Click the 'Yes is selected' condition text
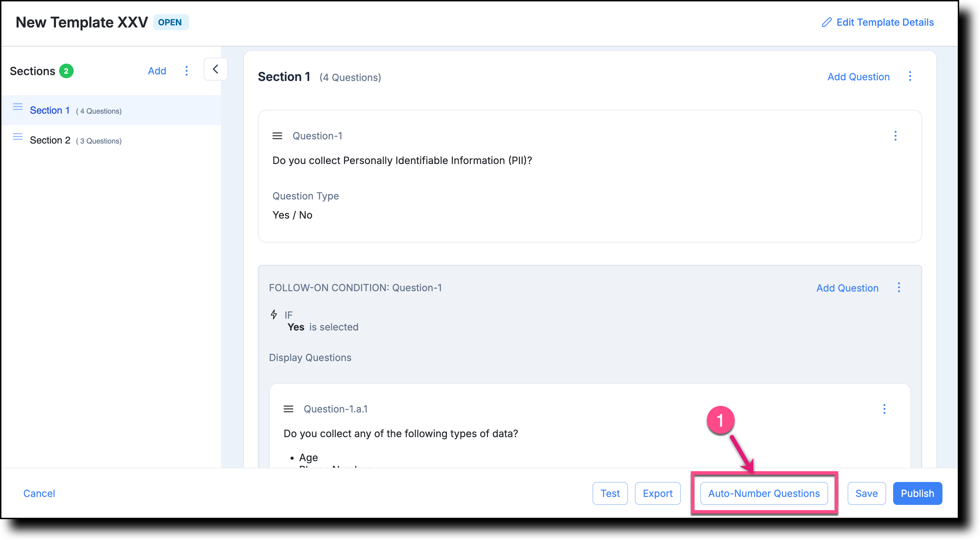Image resolution: width=980 pixels, height=540 pixels. [x=323, y=327]
